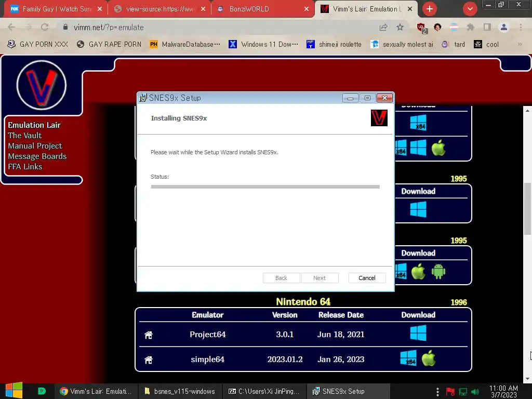The height and width of the screenshot is (399, 532).
Task: Open the Emulation Lair link
Action: tap(34, 125)
